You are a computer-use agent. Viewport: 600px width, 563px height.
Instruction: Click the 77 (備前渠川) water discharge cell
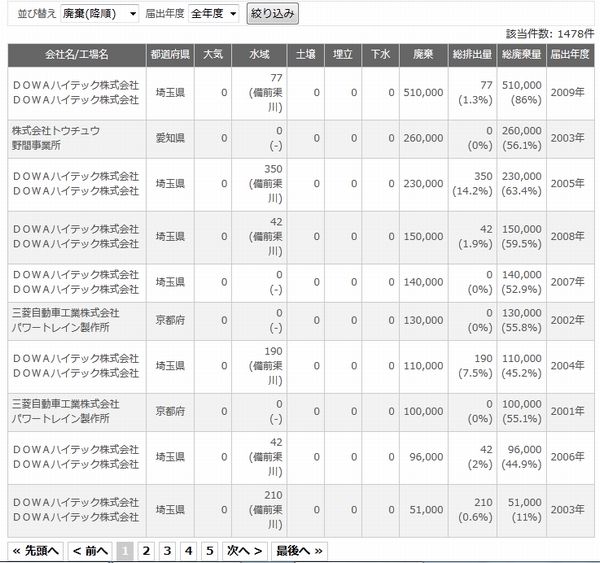tap(259, 93)
